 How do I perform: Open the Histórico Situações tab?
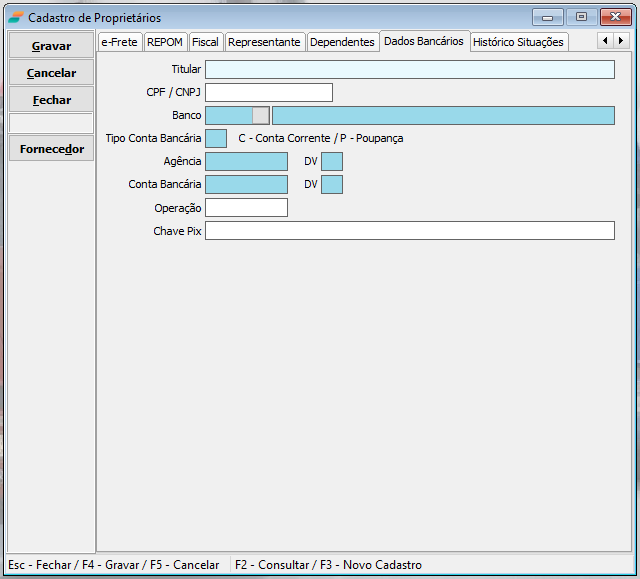tap(518, 42)
